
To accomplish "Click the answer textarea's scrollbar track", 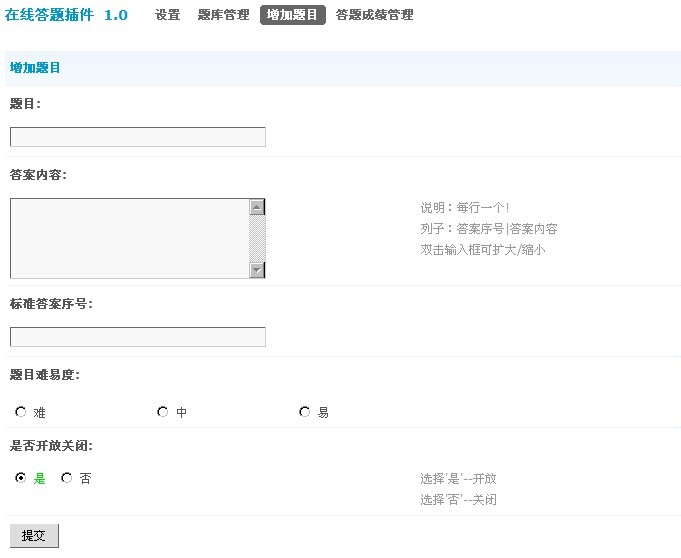I will 257,238.
